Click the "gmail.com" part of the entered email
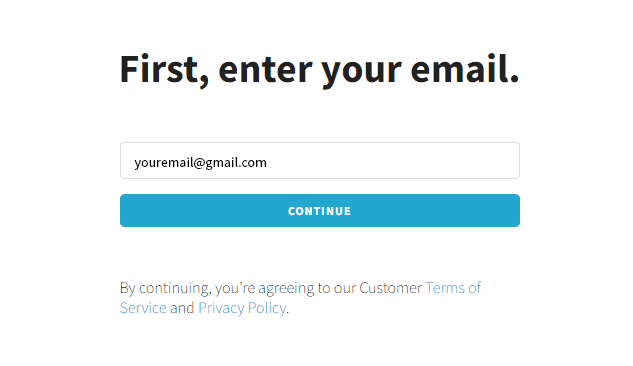The image size is (633, 366). coord(236,163)
